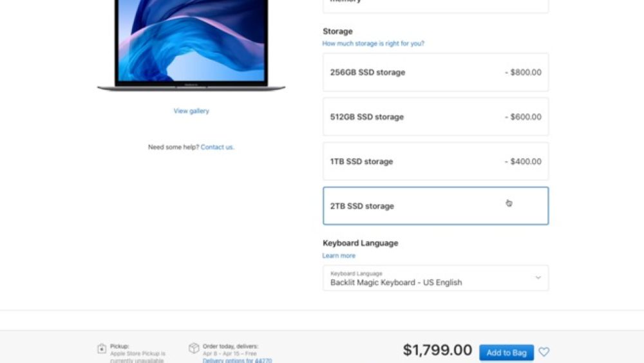Click the delivery box icon
The width and height of the screenshot is (644, 363).
[x=194, y=348]
